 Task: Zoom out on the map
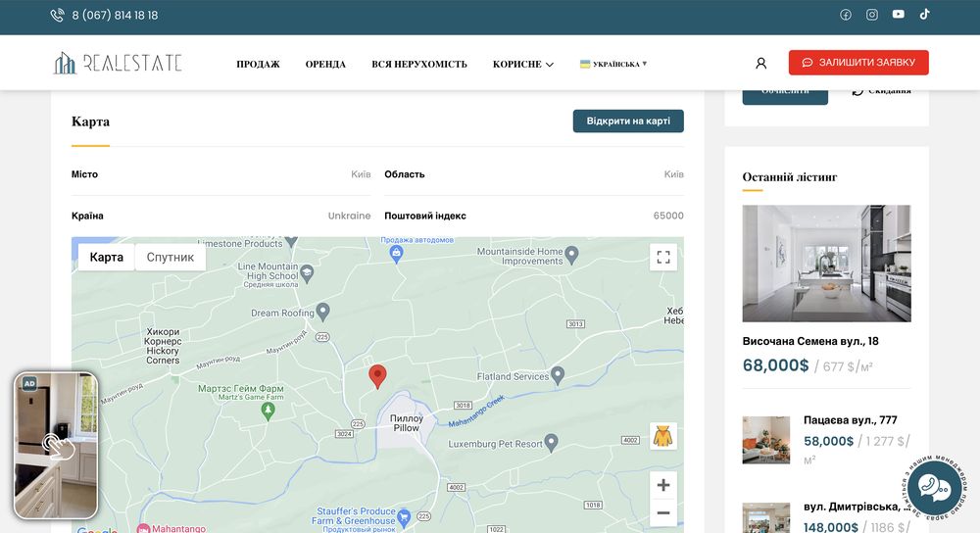(663, 512)
